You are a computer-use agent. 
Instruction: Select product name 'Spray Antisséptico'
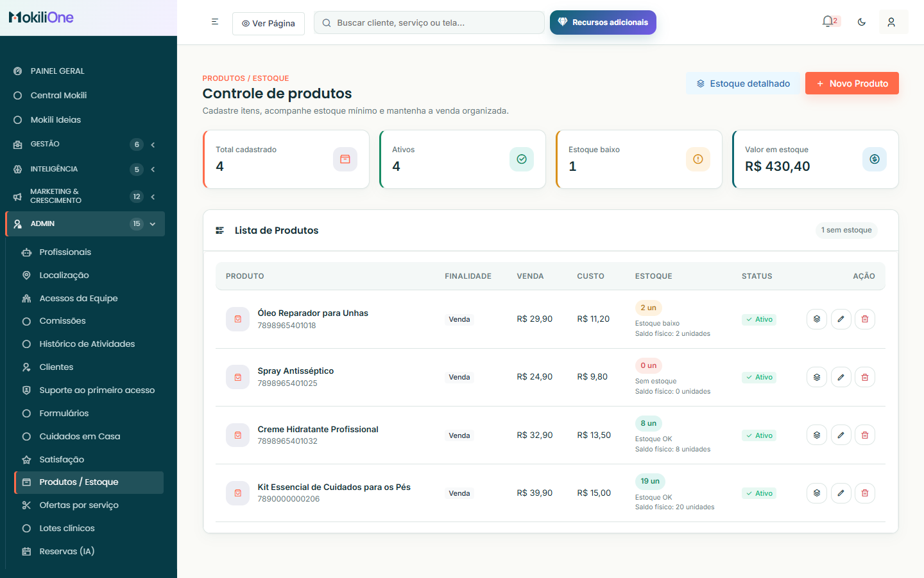coord(296,371)
